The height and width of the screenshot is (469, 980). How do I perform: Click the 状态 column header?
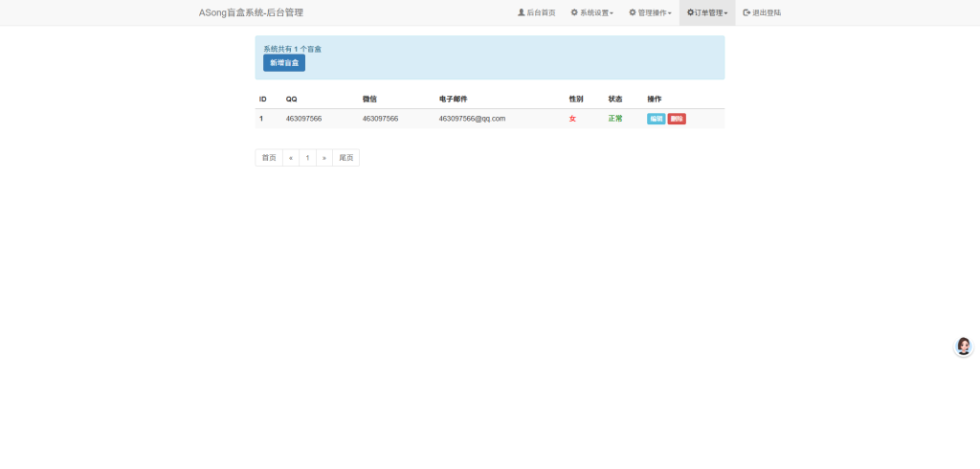click(x=615, y=100)
